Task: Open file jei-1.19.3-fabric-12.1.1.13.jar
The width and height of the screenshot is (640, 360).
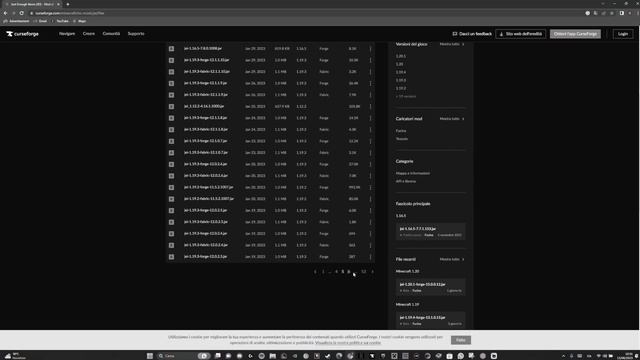Action: (x=207, y=71)
